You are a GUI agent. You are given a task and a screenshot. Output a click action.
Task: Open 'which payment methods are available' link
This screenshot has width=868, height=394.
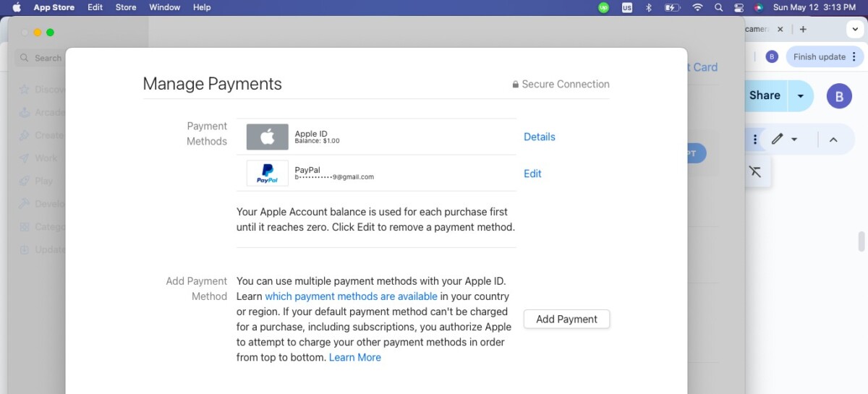point(351,296)
